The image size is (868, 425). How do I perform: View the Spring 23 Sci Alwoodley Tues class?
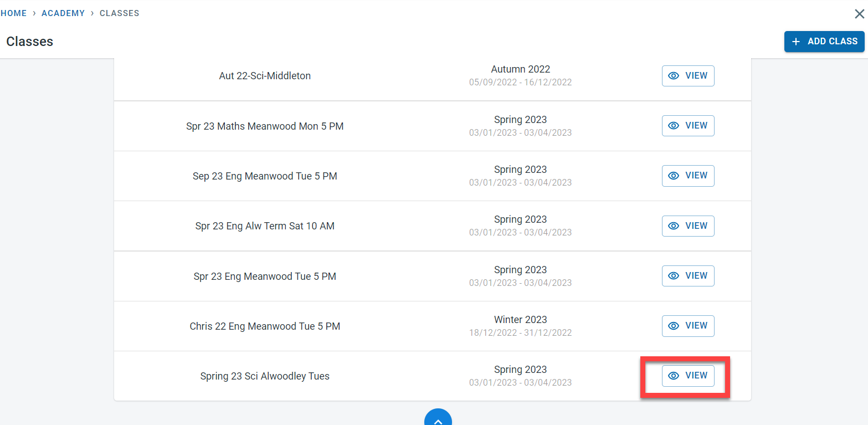(x=687, y=376)
